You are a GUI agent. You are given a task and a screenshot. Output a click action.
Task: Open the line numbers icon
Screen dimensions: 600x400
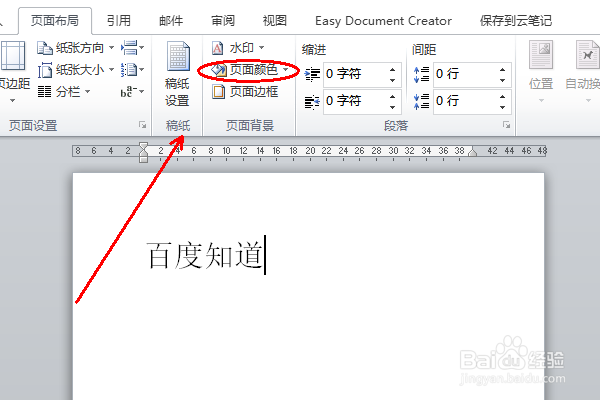pyautogui.click(x=129, y=70)
